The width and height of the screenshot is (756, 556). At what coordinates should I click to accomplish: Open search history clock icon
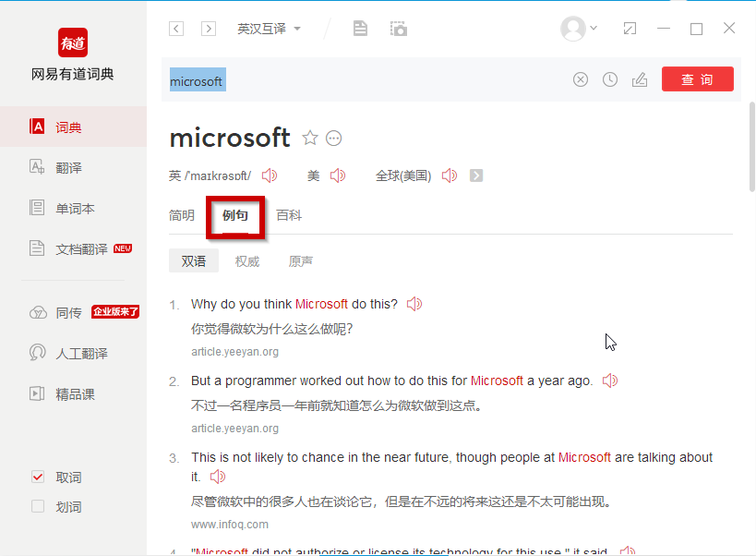tap(610, 79)
